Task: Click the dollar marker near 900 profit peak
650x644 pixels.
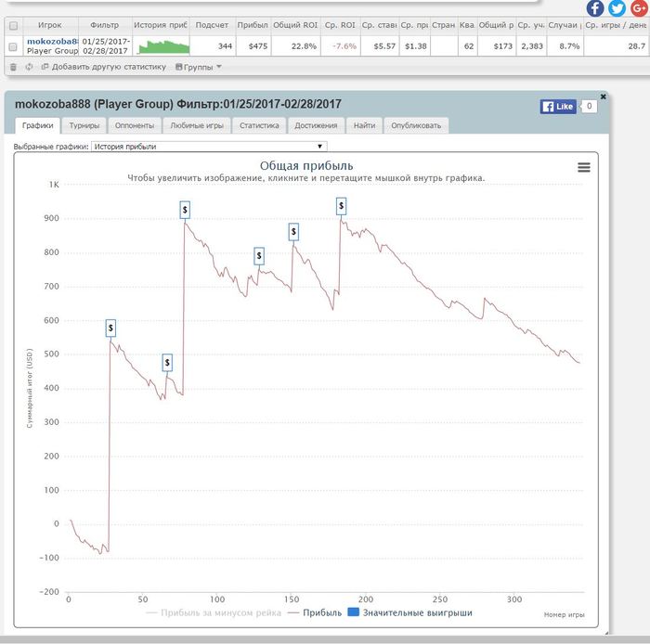Action: point(341,206)
